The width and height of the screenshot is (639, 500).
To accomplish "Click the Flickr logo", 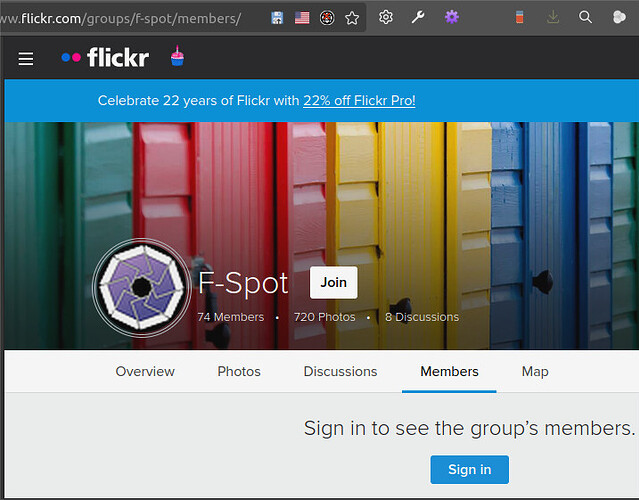I will 105,57.
